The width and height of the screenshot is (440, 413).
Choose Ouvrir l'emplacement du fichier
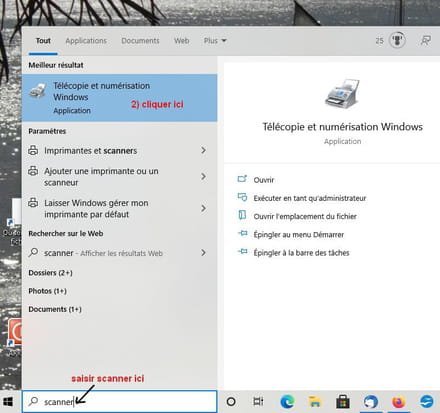pos(305,216)
